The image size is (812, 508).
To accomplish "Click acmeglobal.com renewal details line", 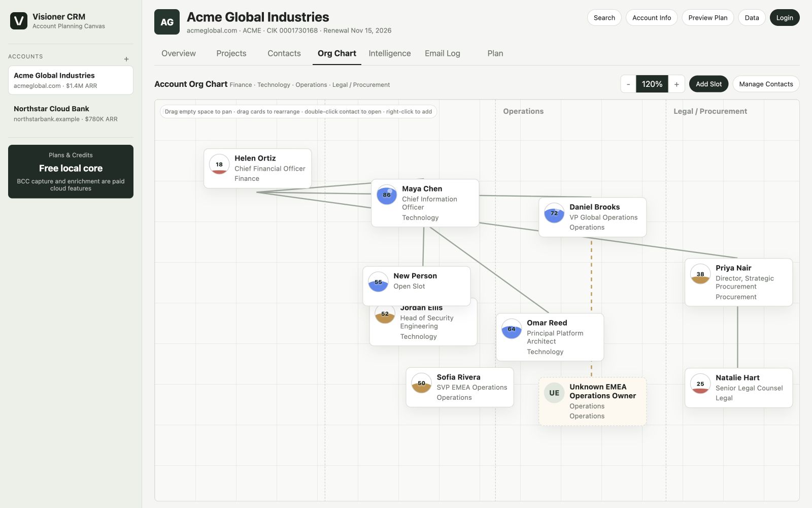I will point(289,30).
